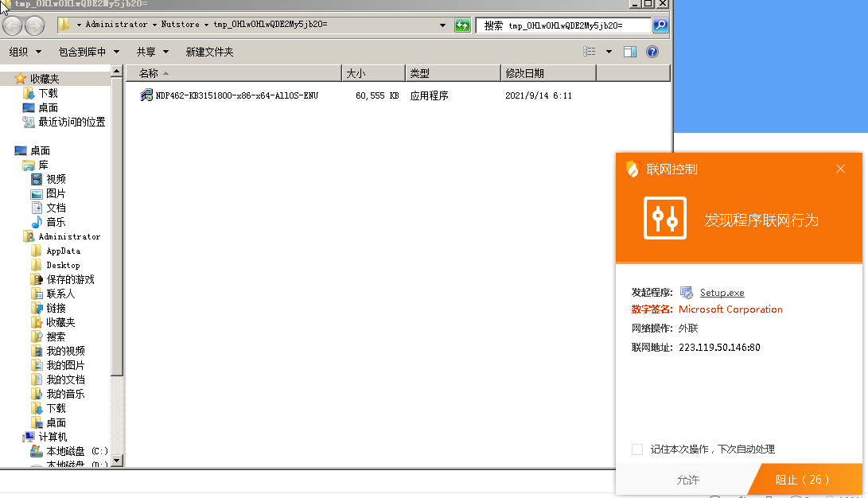868x498 pixels.
Task: Sort by the 类型 column header
Action: (453, 73)
